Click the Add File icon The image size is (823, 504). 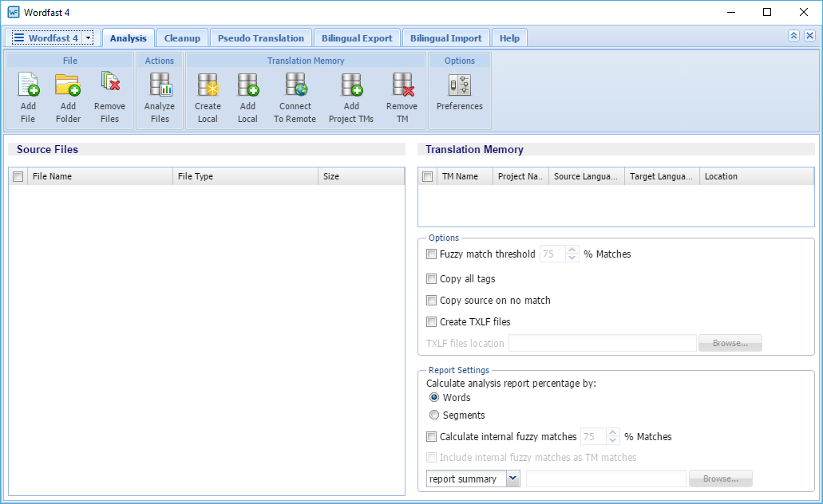[29, 85]
